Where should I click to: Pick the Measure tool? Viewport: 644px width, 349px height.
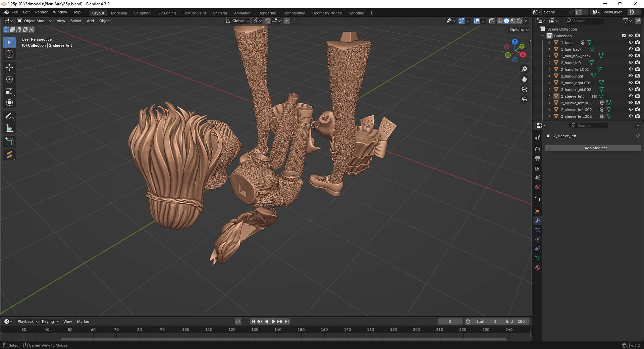9,128
